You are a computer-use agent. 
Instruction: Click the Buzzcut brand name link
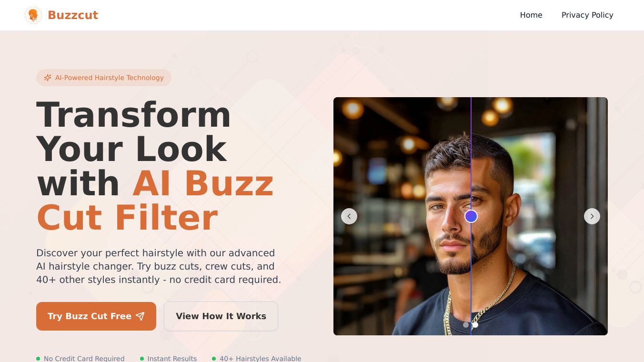(x=73, y=15)
